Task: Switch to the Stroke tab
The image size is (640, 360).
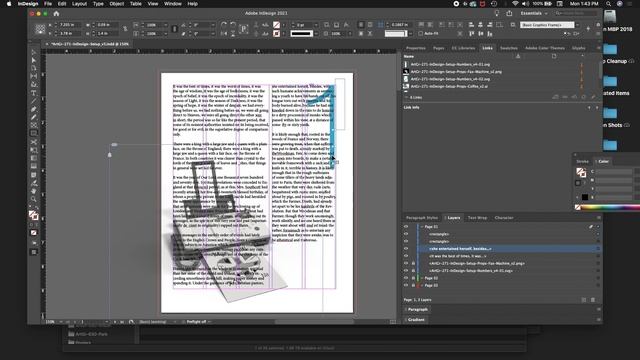Action: click(x=582, y=161)
